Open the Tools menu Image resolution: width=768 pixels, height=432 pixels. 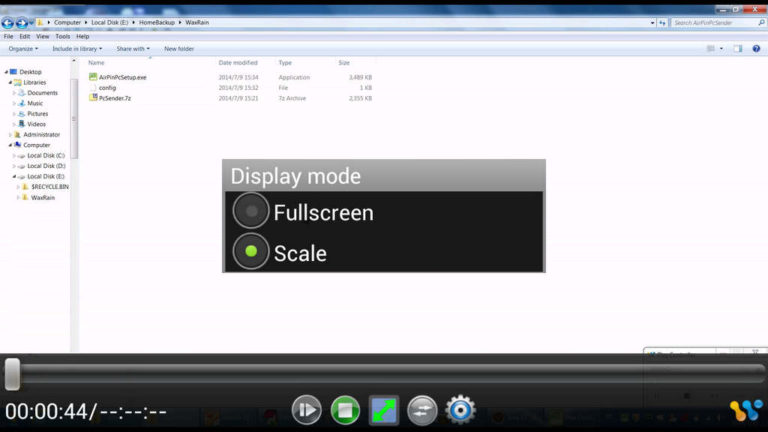[x=62, y=37]
